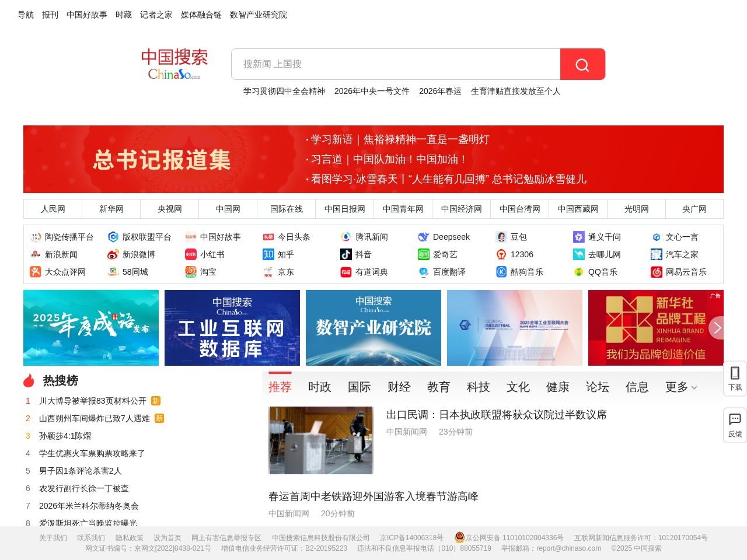Open 记者之家 in the top navigation
The width and height of the screenshot is (747, 560).
tap(156, 15)
